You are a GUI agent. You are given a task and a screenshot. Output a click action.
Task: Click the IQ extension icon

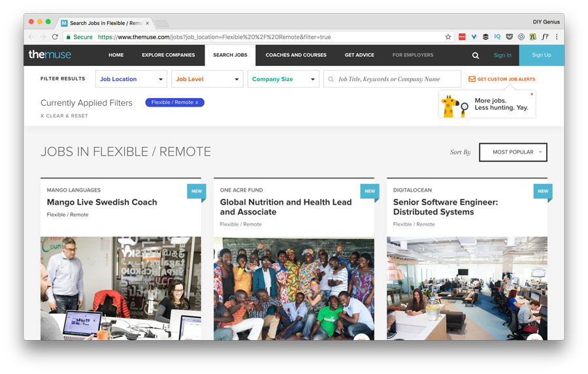click(x=497, y=37)
